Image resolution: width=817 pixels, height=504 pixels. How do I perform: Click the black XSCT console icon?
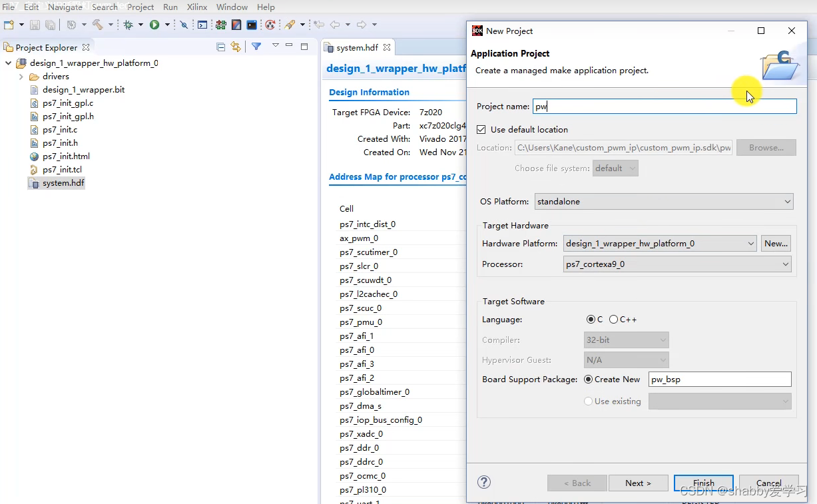coord(252,25)
